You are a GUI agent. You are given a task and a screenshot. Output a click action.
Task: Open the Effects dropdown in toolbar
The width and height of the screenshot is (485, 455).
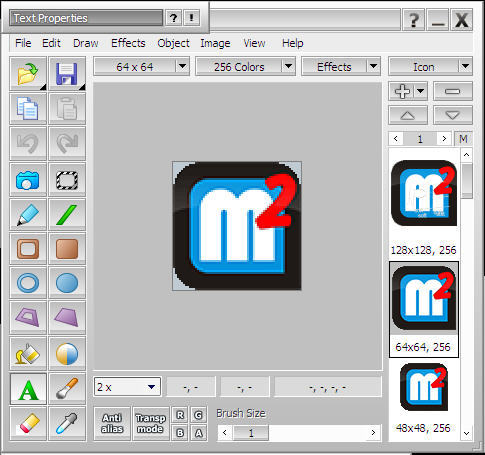tap(341, 67)
